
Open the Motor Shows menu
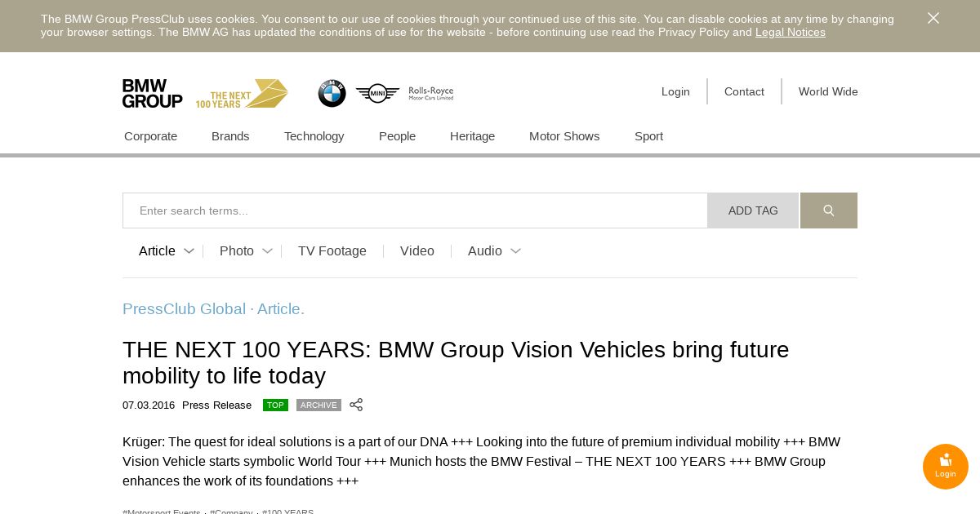click(564, 136)
